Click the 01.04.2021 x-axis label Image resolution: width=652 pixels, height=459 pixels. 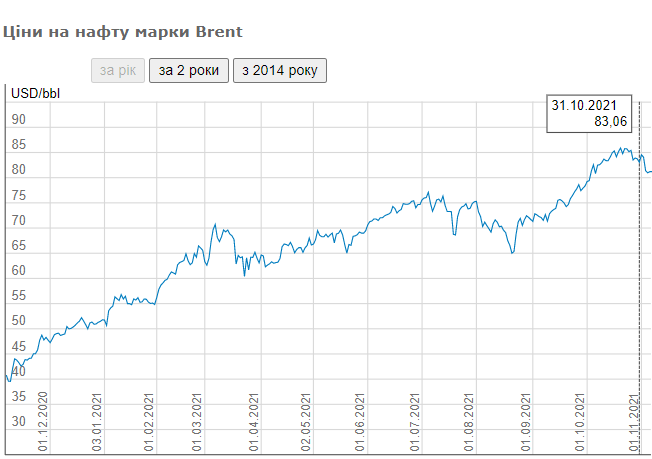click(x=254, y=425)
